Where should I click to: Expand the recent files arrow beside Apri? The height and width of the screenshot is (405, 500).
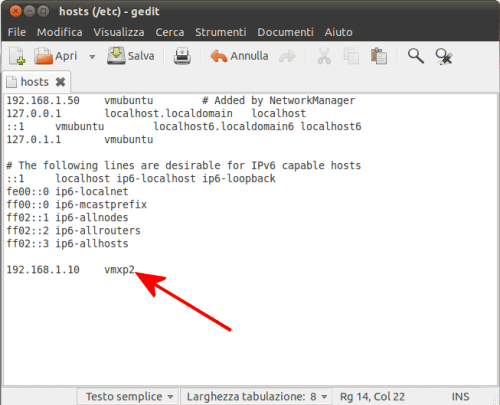coord(92,57)
